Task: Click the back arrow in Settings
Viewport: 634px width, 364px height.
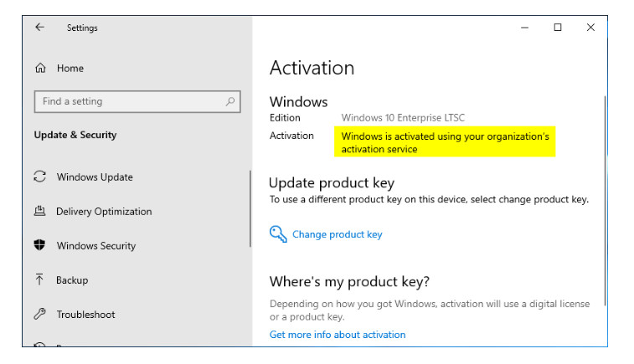Action: point(39,27)
